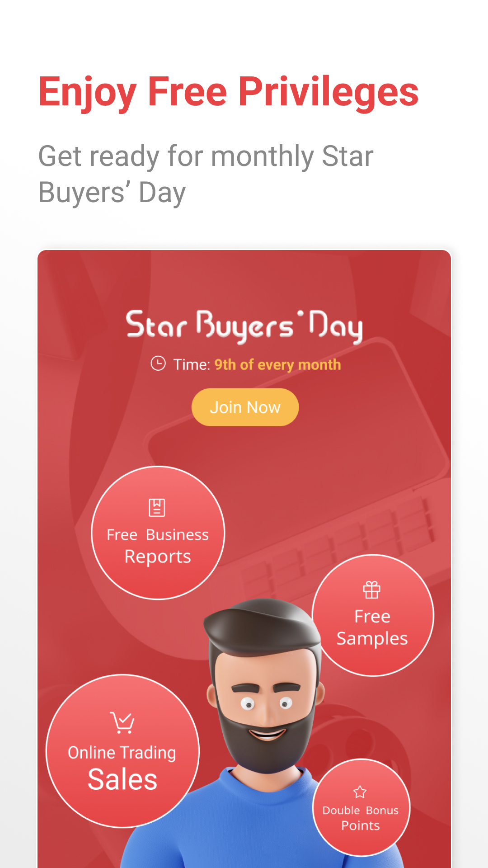Open the Online Trading label
Viewport: 488px width, 868px height.
click(122, 753)
